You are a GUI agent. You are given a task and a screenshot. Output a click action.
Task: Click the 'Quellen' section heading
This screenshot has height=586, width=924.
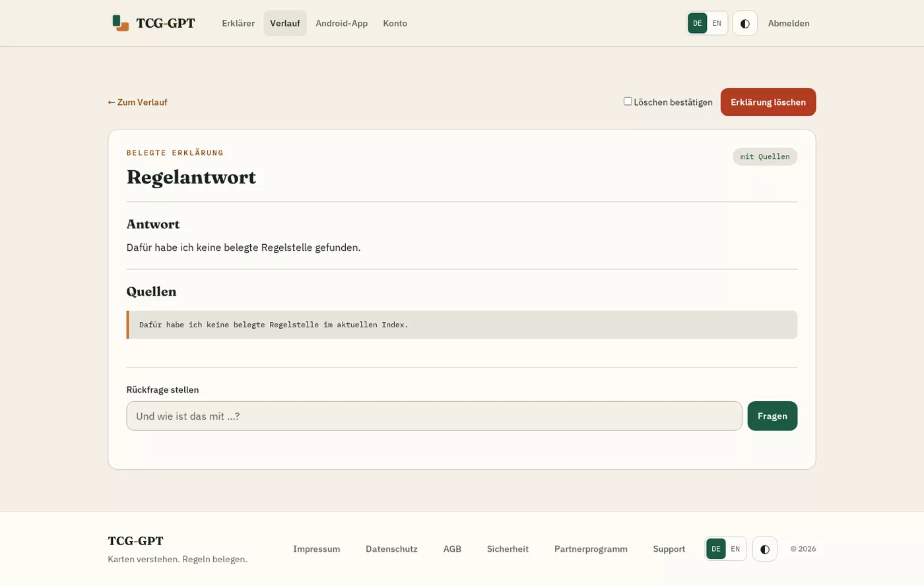click(151, 292)
